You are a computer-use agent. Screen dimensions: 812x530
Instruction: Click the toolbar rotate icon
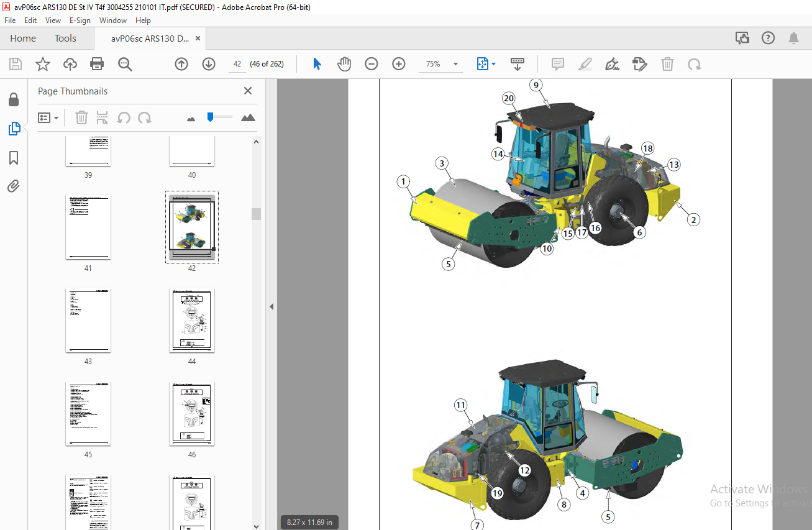(694, 64)
